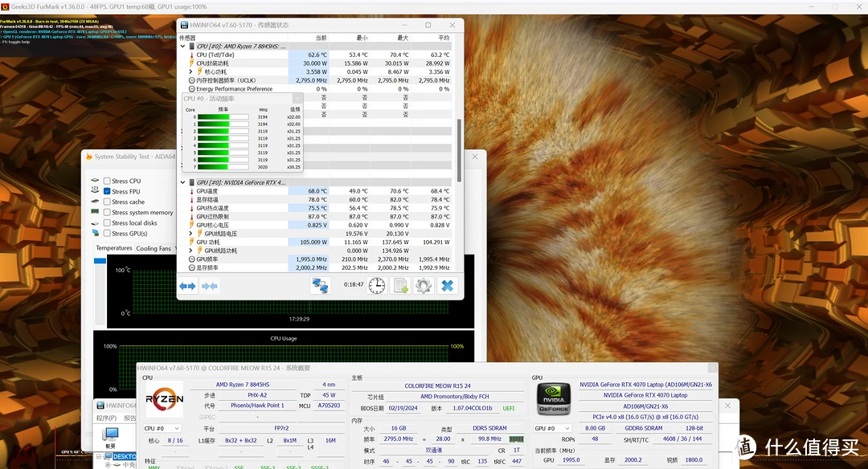Click the FurMark icon in the top title bar
This screenshot has height=469, width=868.
coord(5,6)
